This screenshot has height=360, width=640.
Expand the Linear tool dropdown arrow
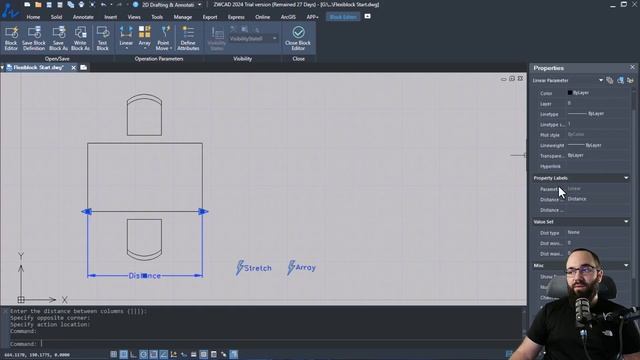[126, 49]
